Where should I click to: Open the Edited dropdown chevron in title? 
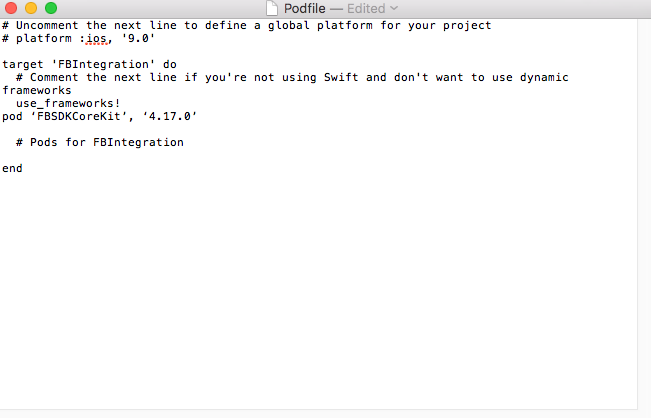click(x=393, y=8)
